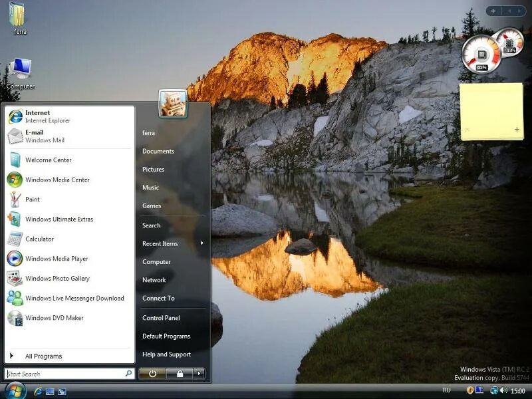Open the Welcome Center

pyautogui.click(x=70, y=160)
